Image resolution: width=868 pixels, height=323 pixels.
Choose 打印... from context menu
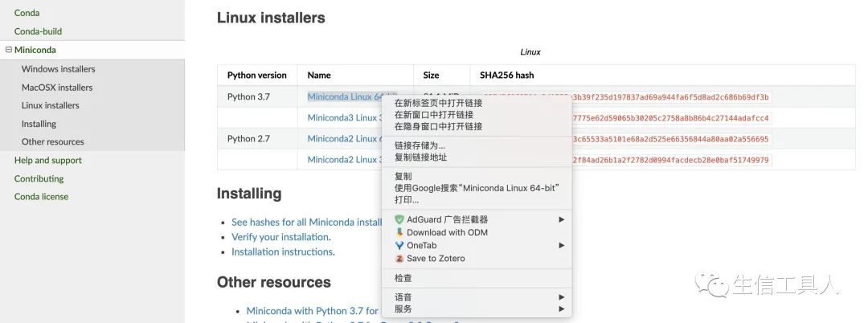pyautogui.click(x=407, y=199)
